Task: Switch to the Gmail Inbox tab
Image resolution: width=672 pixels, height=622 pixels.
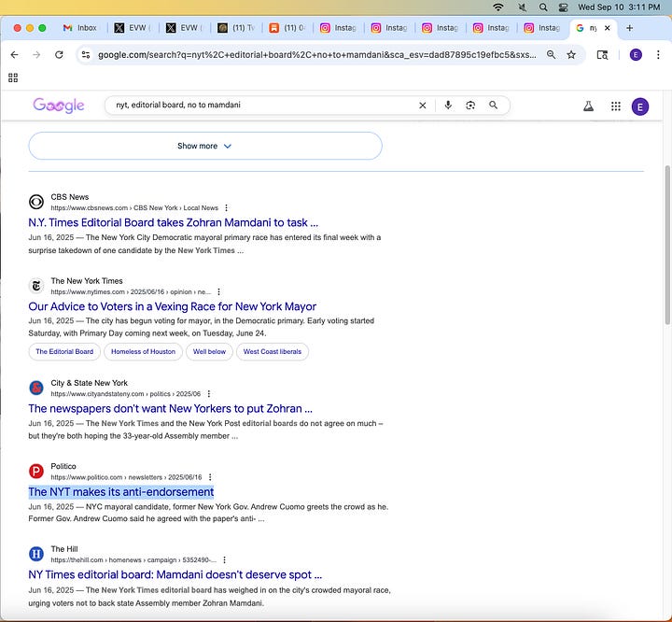Action: point(79,28)
